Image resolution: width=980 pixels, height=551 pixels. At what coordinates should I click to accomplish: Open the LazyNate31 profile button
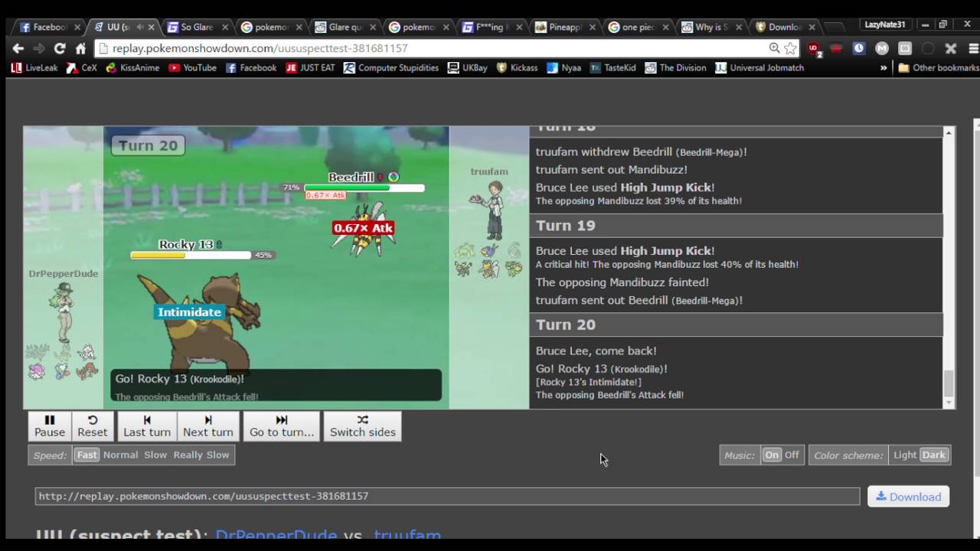(x=884, y=24)
